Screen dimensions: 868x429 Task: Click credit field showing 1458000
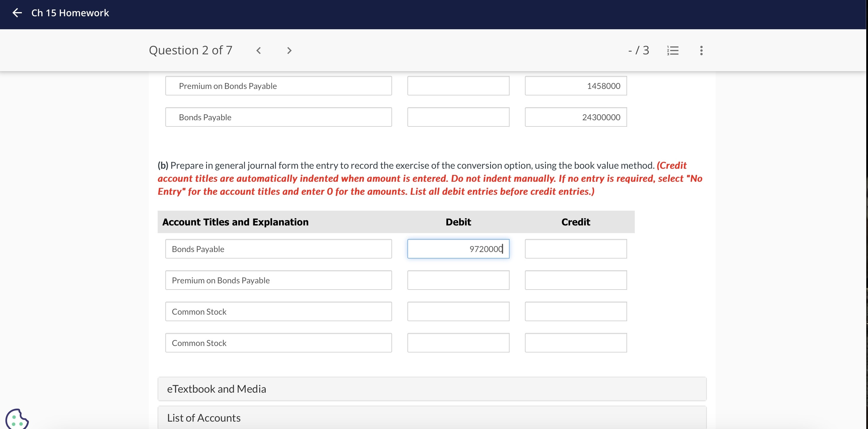pos(575,86)
